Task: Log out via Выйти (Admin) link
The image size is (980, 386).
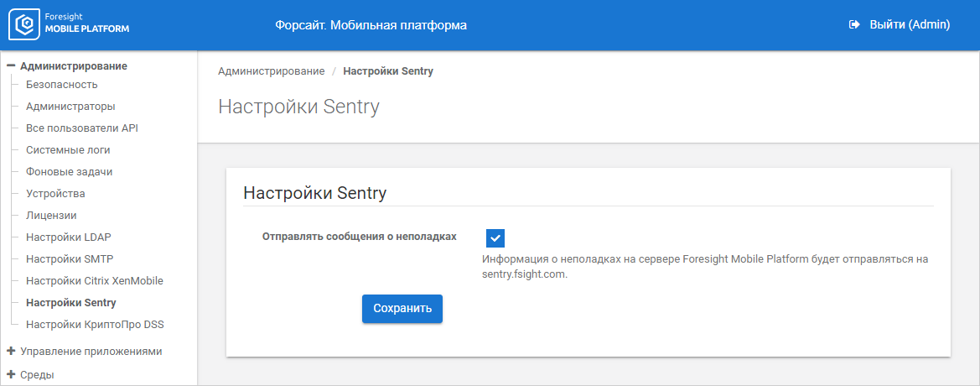Action: (x=909, y=25)
